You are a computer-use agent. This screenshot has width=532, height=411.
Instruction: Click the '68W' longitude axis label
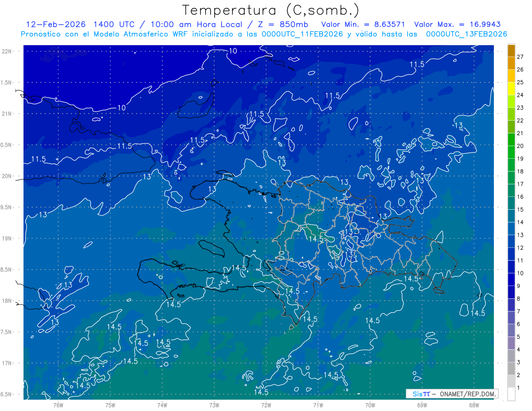pyautogui.click(x=474, y=405)
